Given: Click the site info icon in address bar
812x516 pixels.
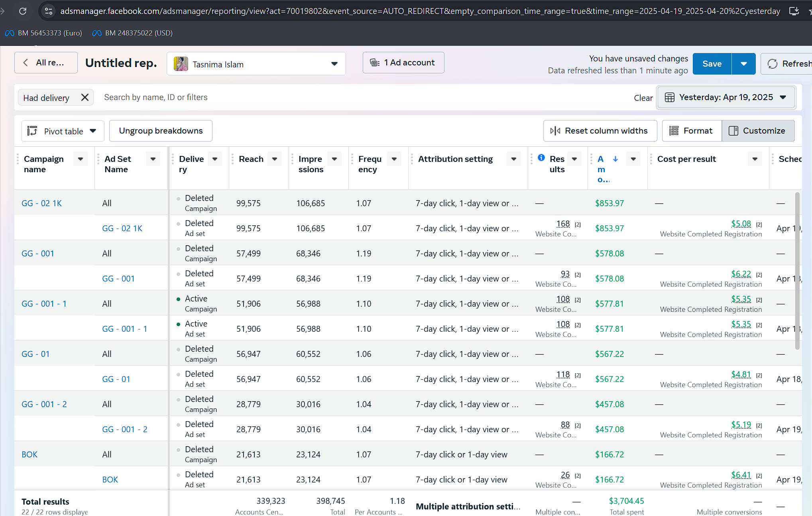Looking at the screenshot, I should coord(49,11).
